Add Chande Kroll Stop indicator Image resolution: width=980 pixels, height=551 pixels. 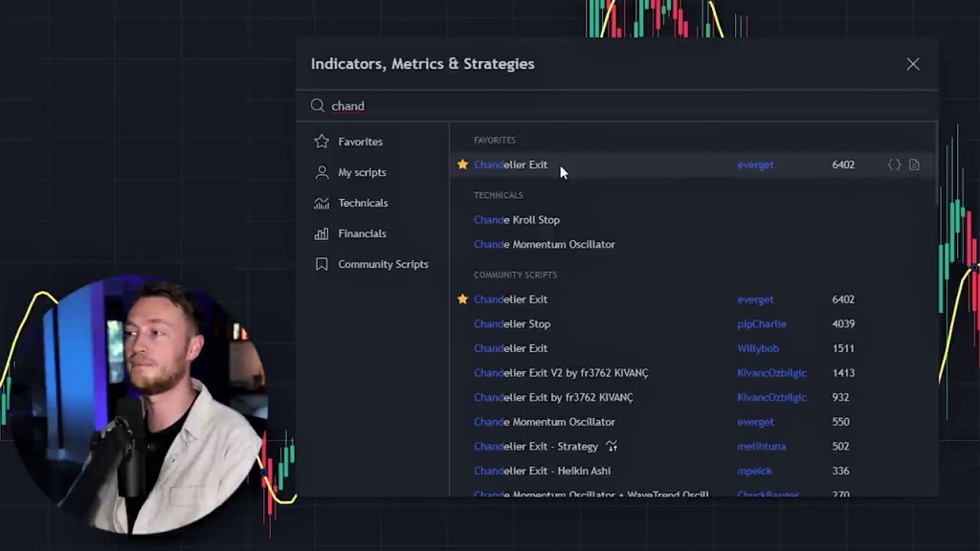517,220
